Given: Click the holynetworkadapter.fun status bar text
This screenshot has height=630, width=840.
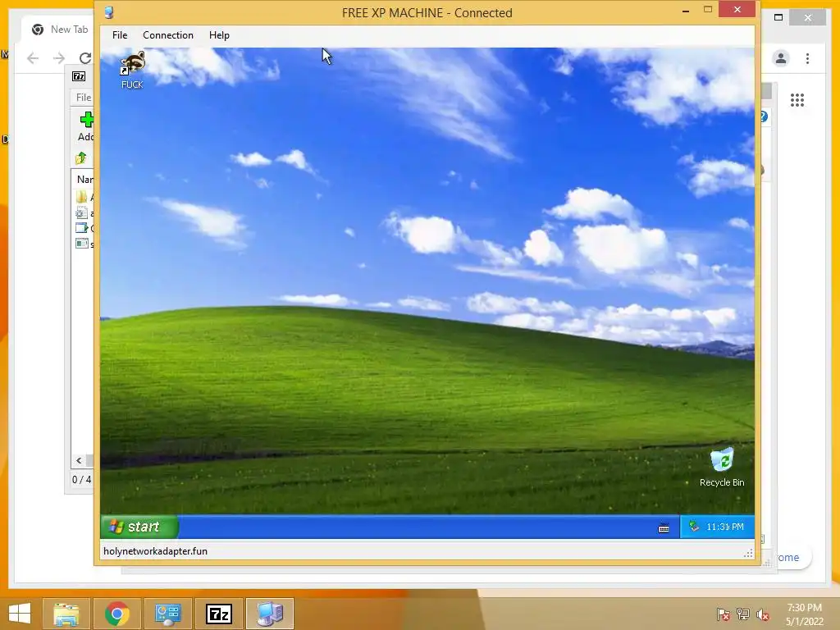Looking at the screenshot, I should pyautogui.click(x=155, y=551).
